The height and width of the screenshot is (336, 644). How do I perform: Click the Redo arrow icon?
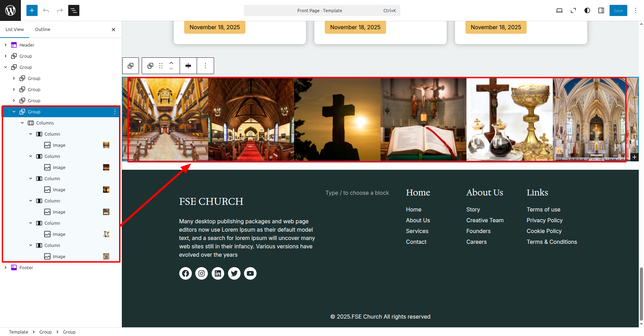point(60,10)
